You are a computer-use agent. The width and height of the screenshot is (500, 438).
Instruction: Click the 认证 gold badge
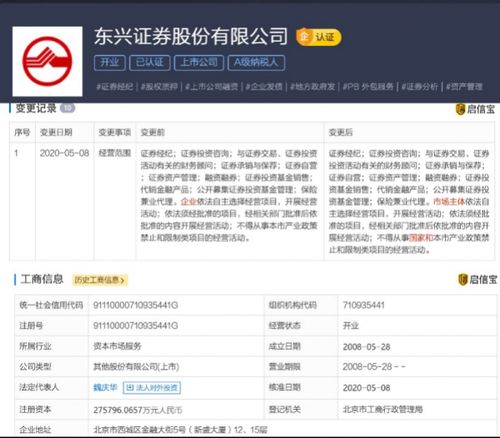(x=319, y=37)
